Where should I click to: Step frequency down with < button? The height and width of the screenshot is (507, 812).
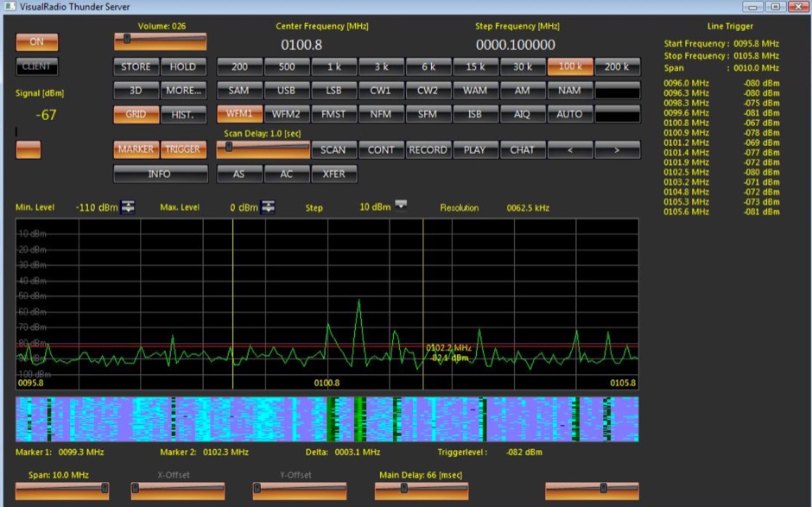point(570,149)
